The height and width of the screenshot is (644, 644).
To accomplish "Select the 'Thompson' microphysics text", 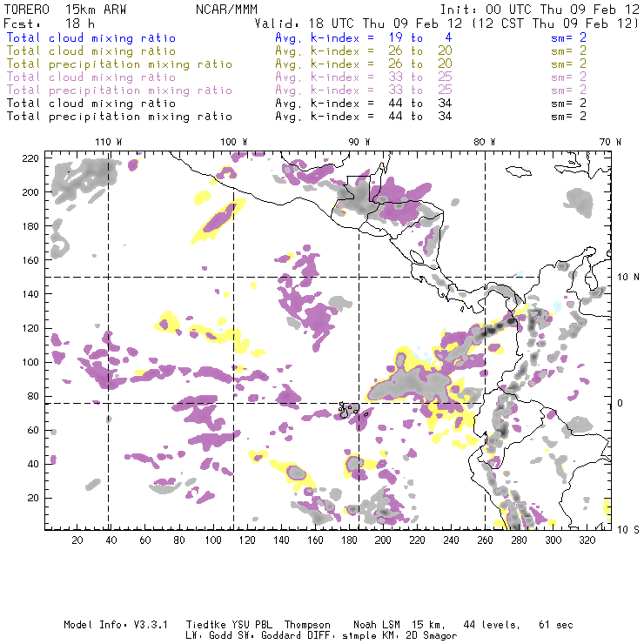I will [307, 625].
